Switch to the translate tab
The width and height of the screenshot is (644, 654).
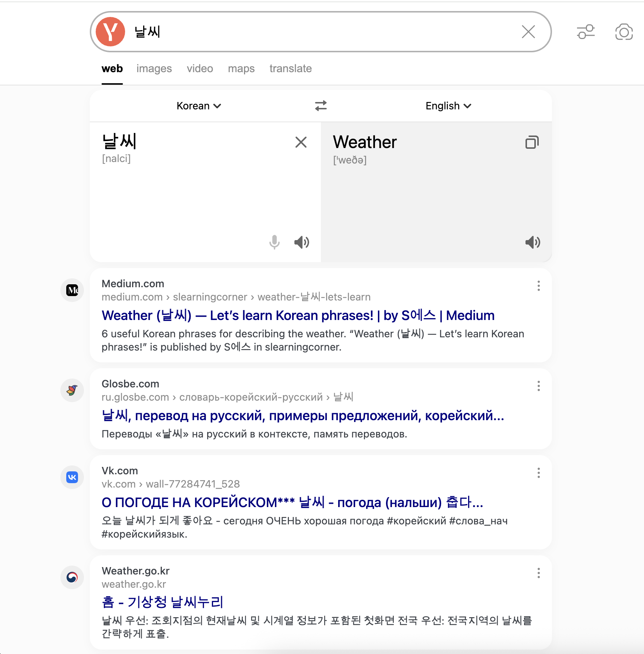291,69
